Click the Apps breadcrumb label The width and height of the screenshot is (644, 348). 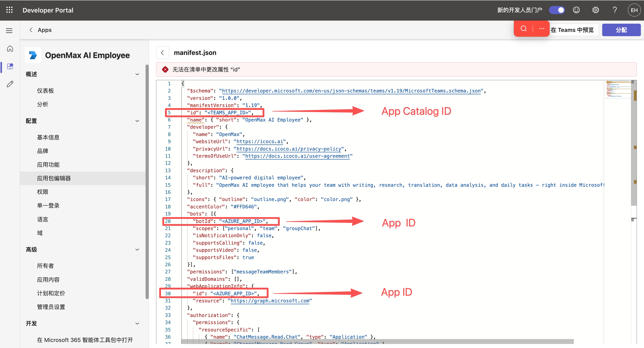coord(44,30)
